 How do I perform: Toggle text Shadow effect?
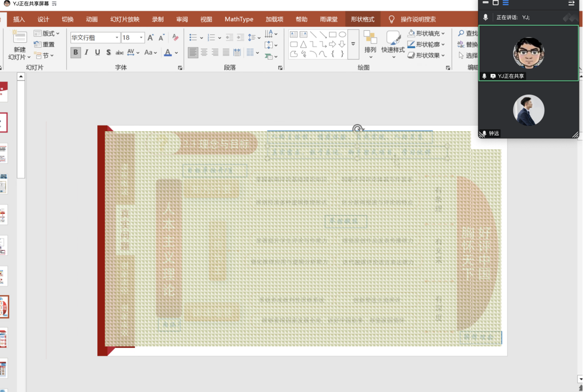(x=108, y=53)
